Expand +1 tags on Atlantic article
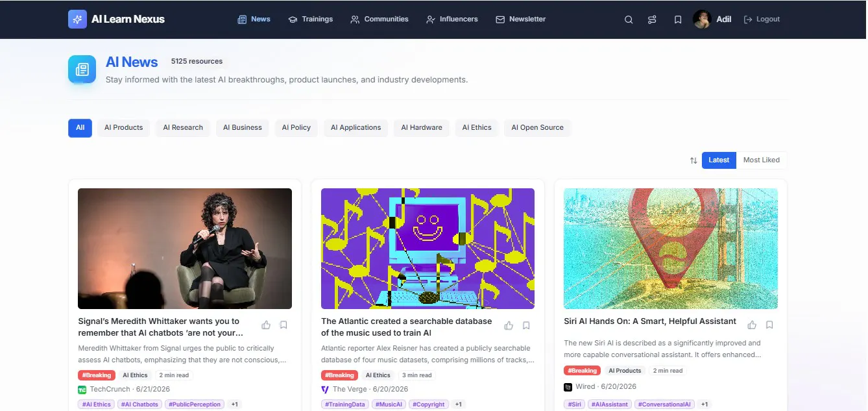This screenshot has height=411, width=868. 459,405
